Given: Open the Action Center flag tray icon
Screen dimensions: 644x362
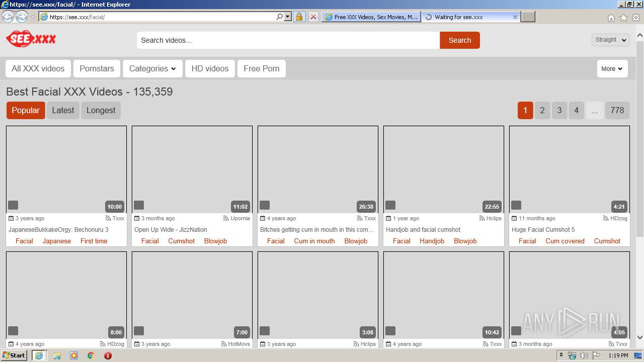Looking at the screenshot, I should point(596,355).
